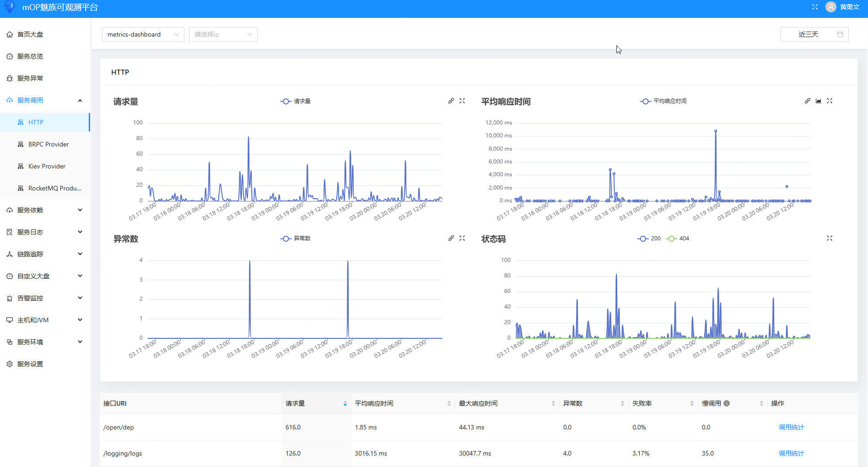Click the user avatar icon

coord(830,7)
